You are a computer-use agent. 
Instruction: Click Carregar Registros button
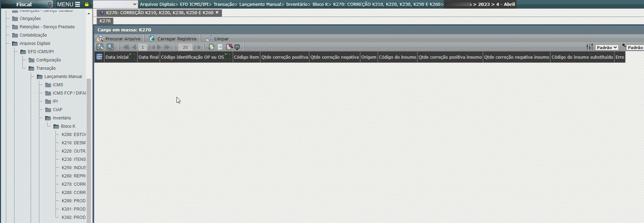(x=173, y=39)
